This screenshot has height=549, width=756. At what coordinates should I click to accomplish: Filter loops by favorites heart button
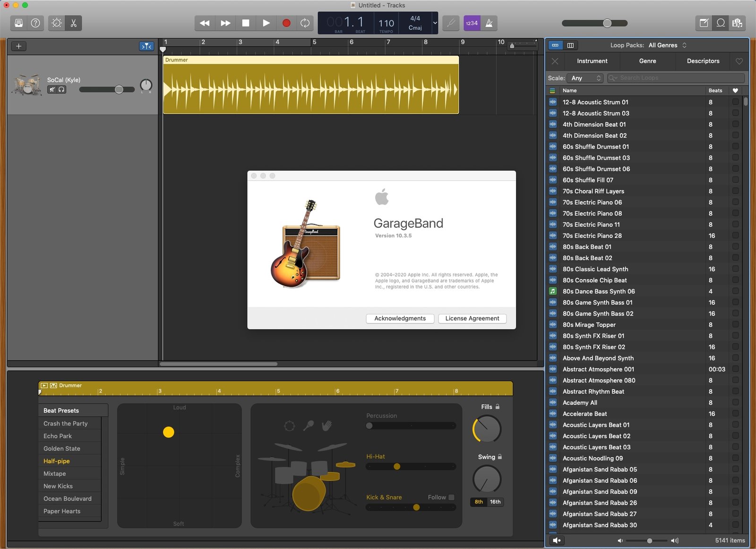click(739, 61)
